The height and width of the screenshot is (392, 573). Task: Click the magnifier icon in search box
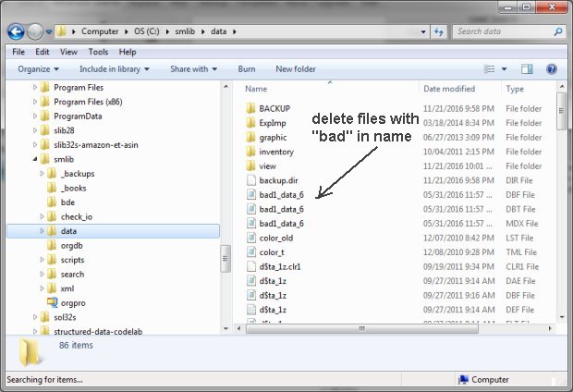click(x=558, y=31)
